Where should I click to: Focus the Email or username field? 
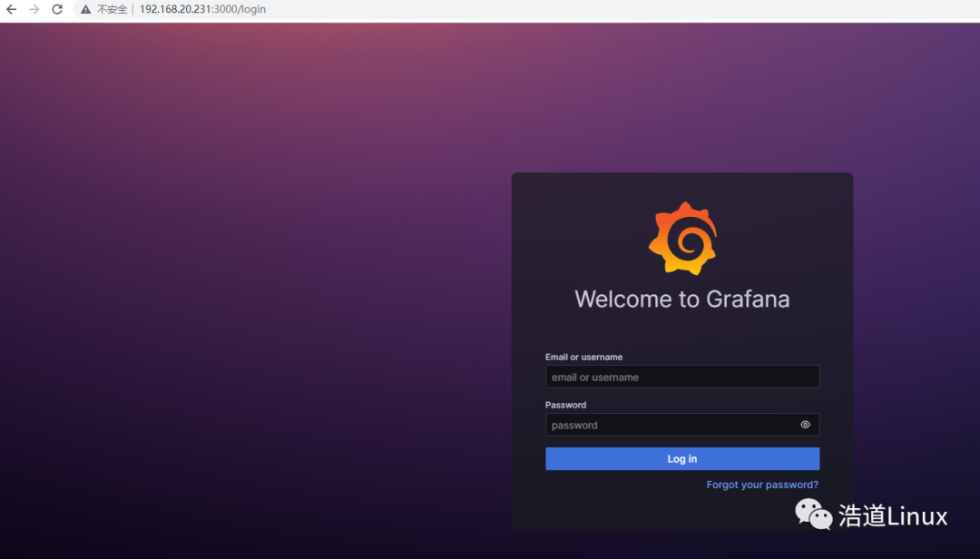tap(681, 377)
